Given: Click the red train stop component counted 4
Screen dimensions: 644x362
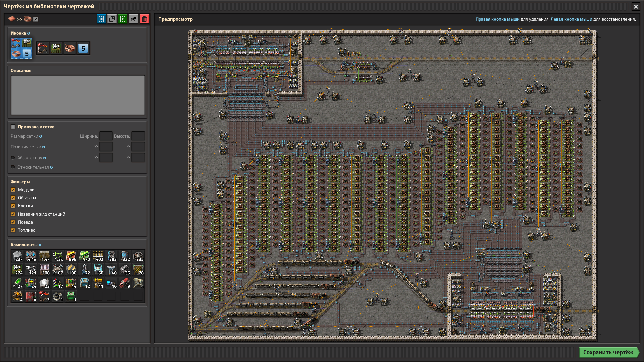Looking at the screenshot, I should pyautogui.click(x=31, y=296).
